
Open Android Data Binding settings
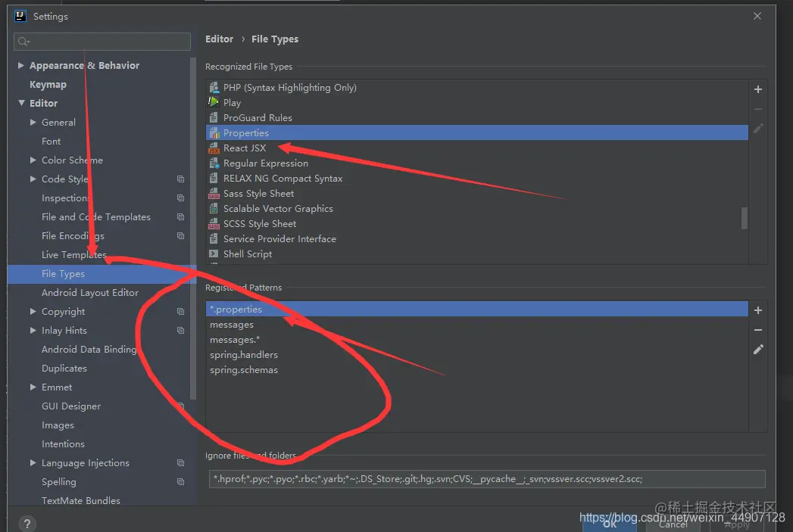pos(89,349)
